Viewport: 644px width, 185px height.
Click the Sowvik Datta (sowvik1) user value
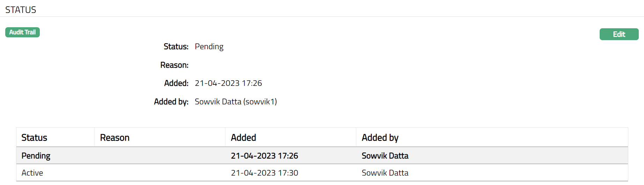point(236,102)
